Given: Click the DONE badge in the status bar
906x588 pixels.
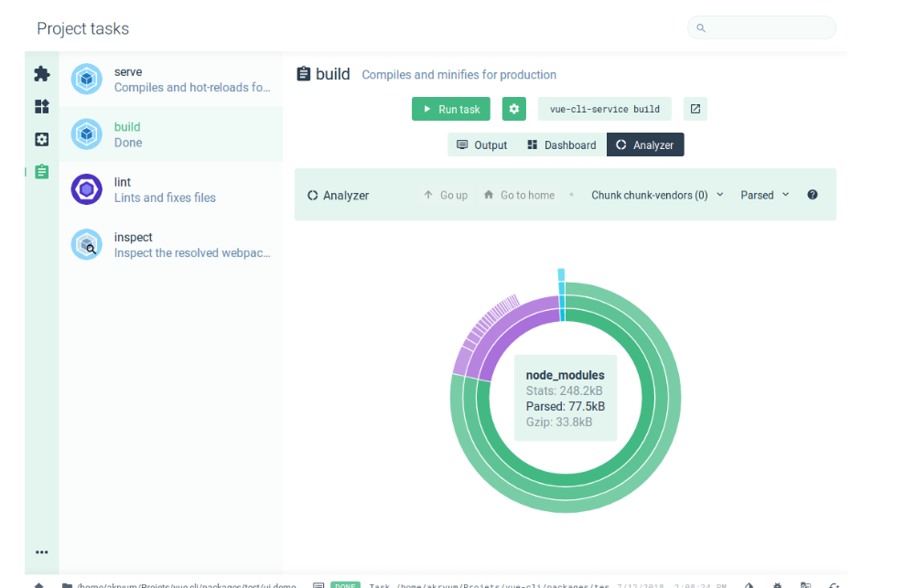Looking at the screenshot, I should (345, 584).
